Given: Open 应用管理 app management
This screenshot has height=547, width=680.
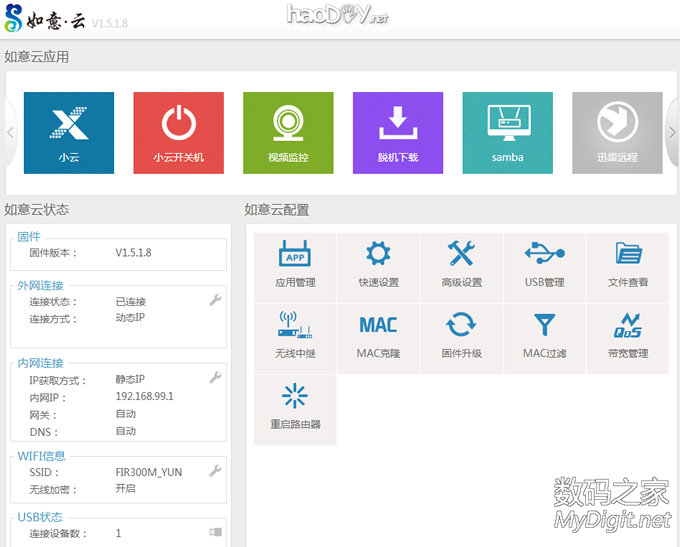Looking at the screenshot, I should point(295,267).
